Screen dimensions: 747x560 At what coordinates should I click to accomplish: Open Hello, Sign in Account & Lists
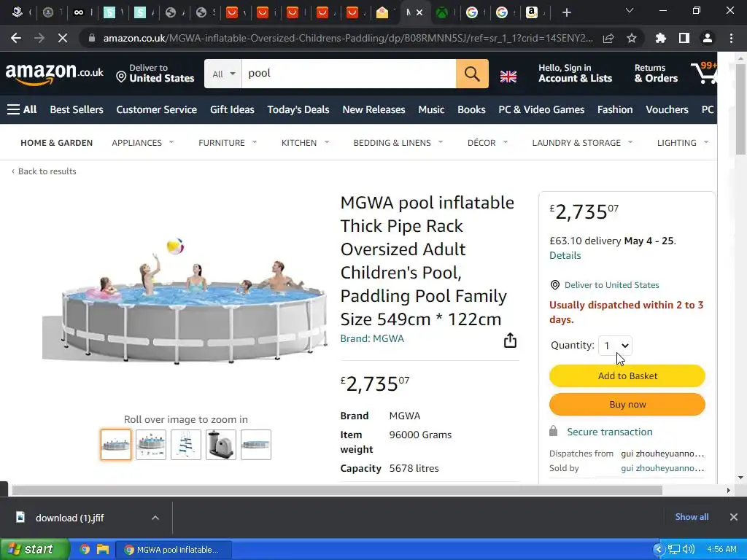coord(575,74)
